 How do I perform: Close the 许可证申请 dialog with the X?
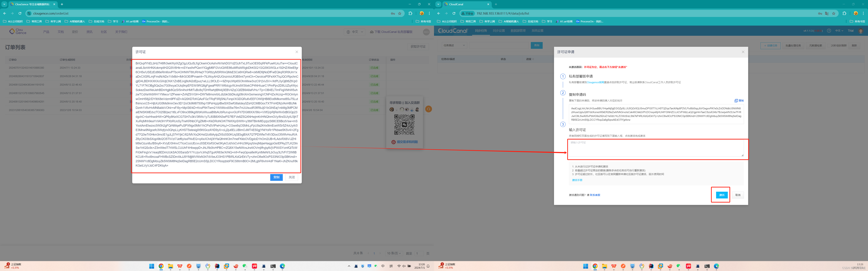click(x=743, y=52)
